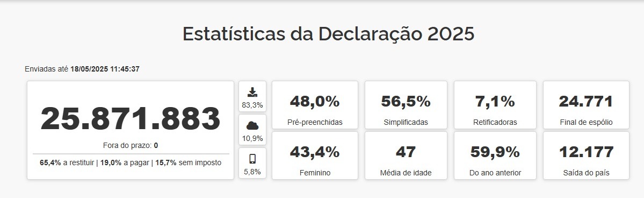
Task: Click the Feminino 43,4% card
Action: (315, 155)
